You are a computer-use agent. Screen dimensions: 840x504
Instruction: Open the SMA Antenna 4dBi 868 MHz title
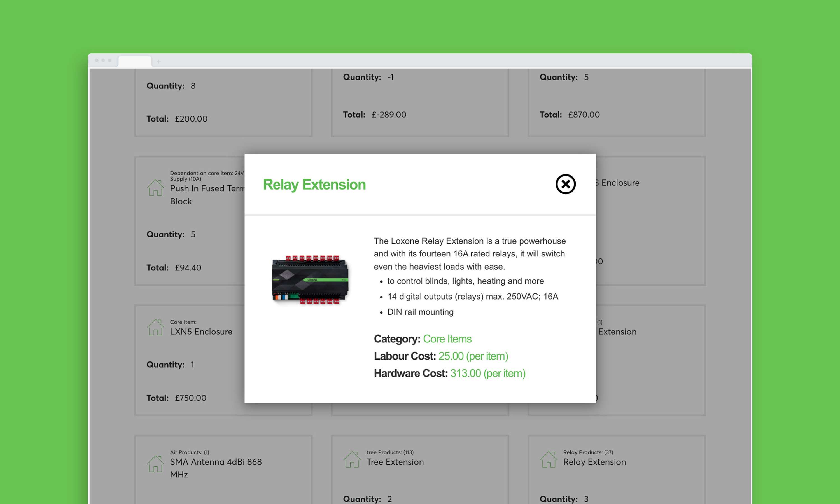(216, 468)
